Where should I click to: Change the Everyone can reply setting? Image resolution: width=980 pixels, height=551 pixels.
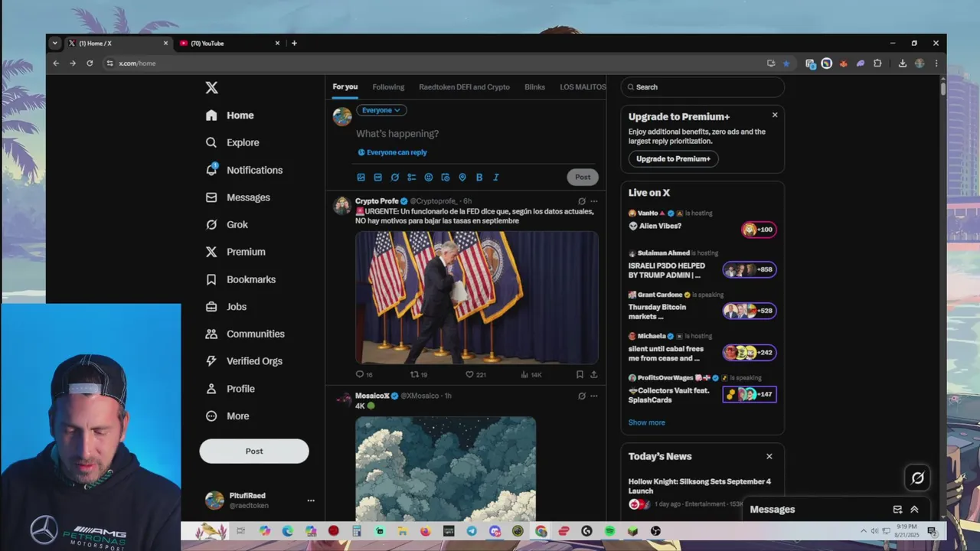point(393,152)
